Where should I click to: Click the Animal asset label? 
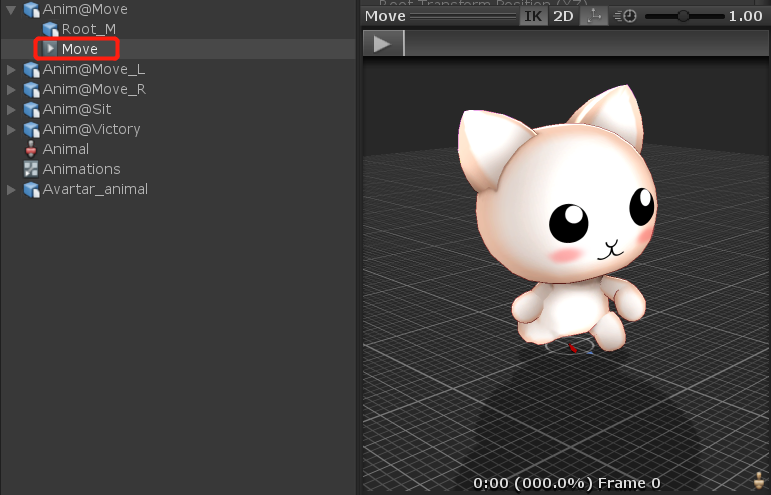pyautogui.click(x=66, y=149)
